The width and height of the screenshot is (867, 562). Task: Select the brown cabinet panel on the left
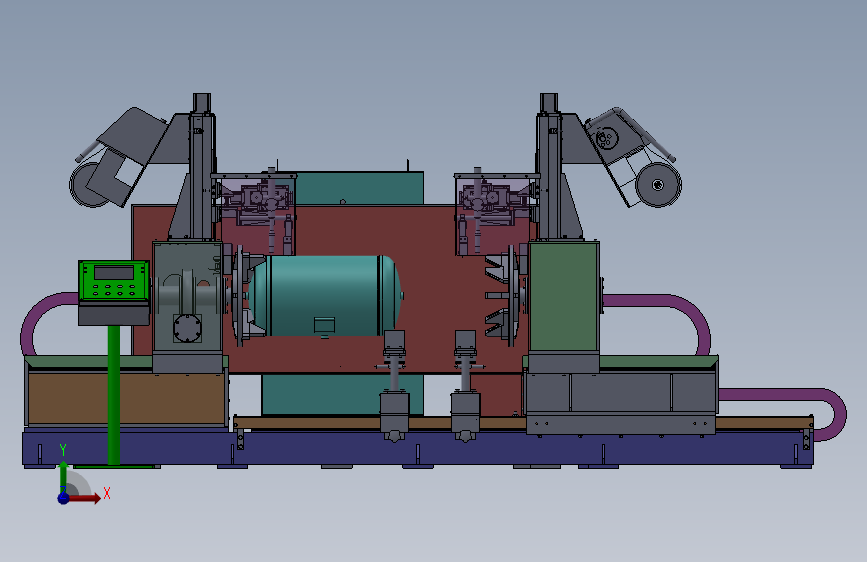126,398
